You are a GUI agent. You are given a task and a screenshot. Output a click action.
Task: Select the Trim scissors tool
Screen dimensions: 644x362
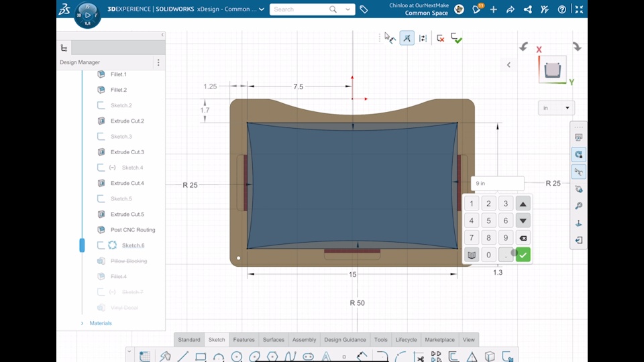tap(419, 357)
